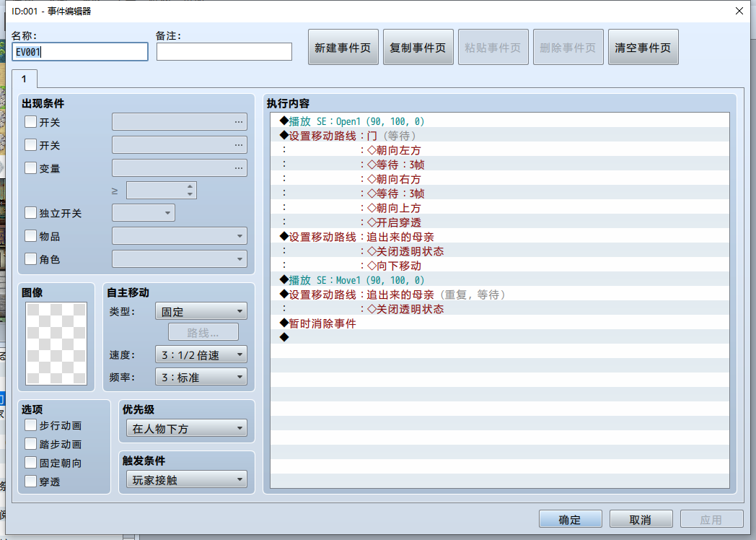The height and width of the screenshot is (540, 756).
Task: Open the 独立开关 dropdown
Action: [x=144, y=213]
